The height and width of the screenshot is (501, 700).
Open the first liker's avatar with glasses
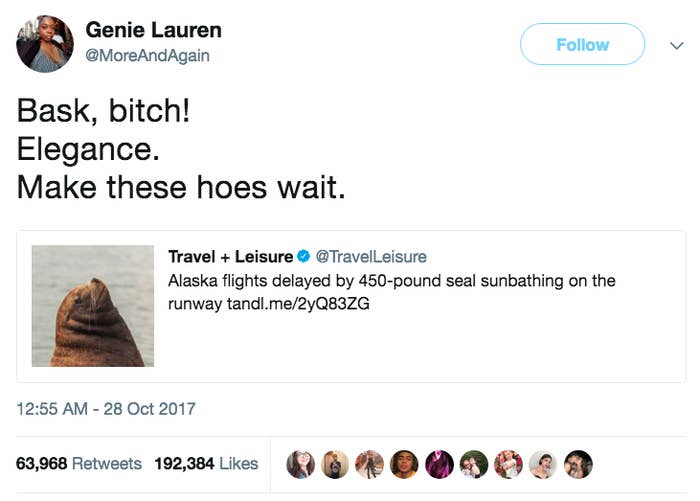pos(300,464)
